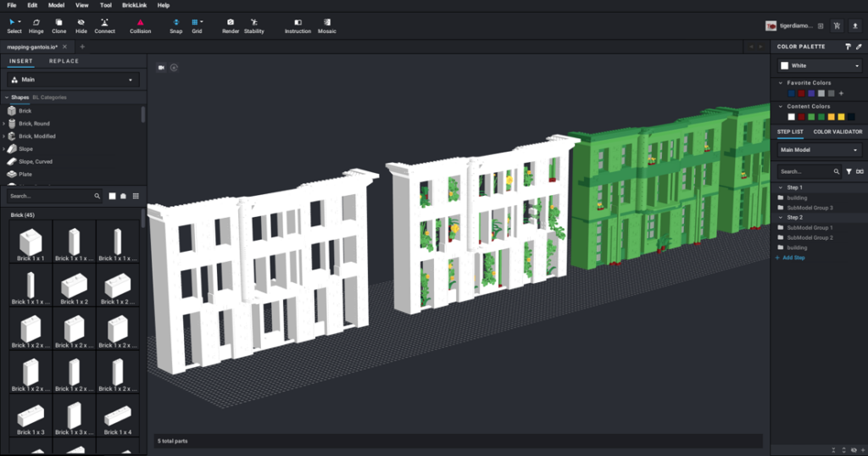Open the Main palette dropdown
This screenshot has width=868, height=456.
point(73,80)
